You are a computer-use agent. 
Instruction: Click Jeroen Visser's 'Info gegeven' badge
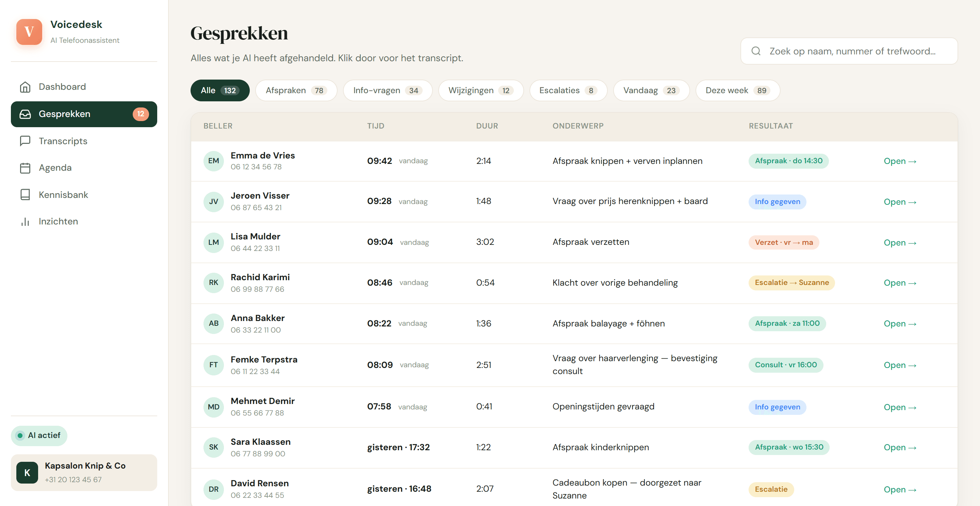[x=777, y=202]
